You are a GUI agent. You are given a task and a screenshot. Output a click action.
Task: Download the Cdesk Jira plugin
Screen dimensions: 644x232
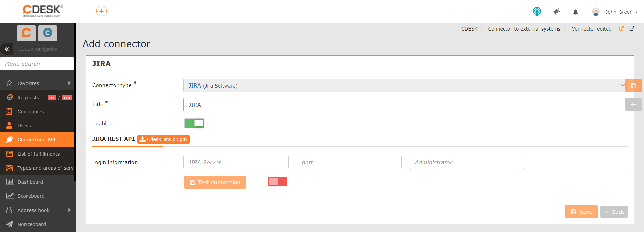[x=163, y=139]
